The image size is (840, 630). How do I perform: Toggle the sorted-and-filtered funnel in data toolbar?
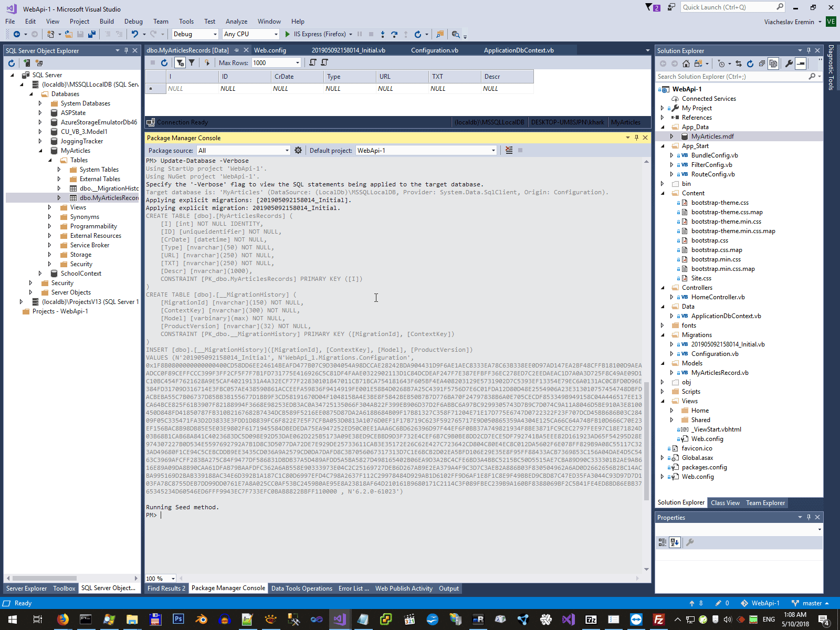pyautogui.click(x=180, y=62)
